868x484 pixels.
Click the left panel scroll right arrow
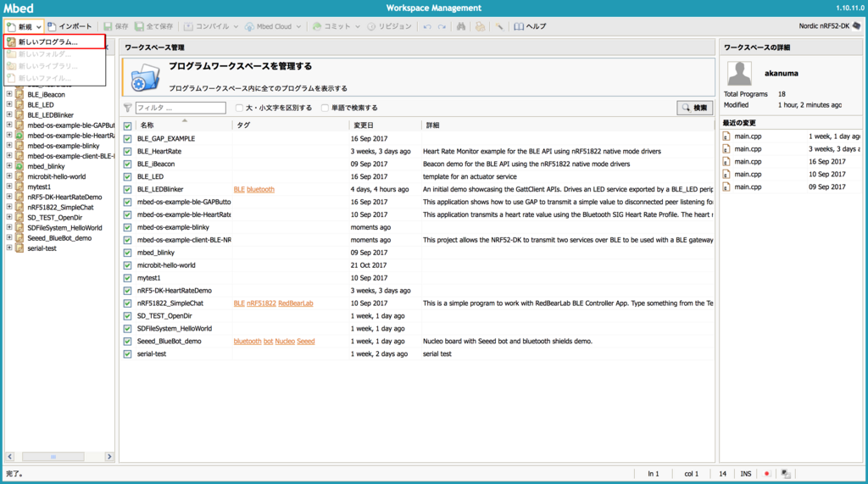coord(109,457)
